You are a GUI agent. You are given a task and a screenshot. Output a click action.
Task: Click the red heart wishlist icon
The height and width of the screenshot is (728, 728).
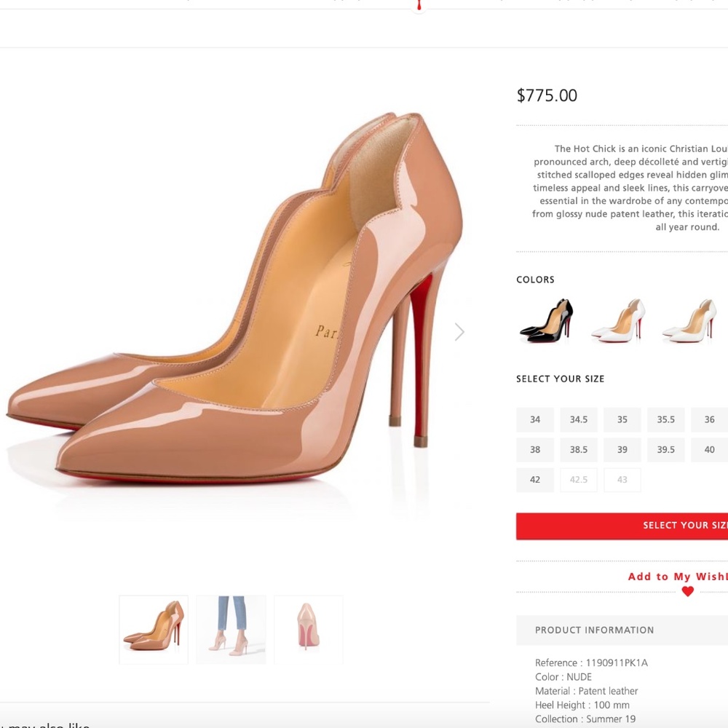687,591
